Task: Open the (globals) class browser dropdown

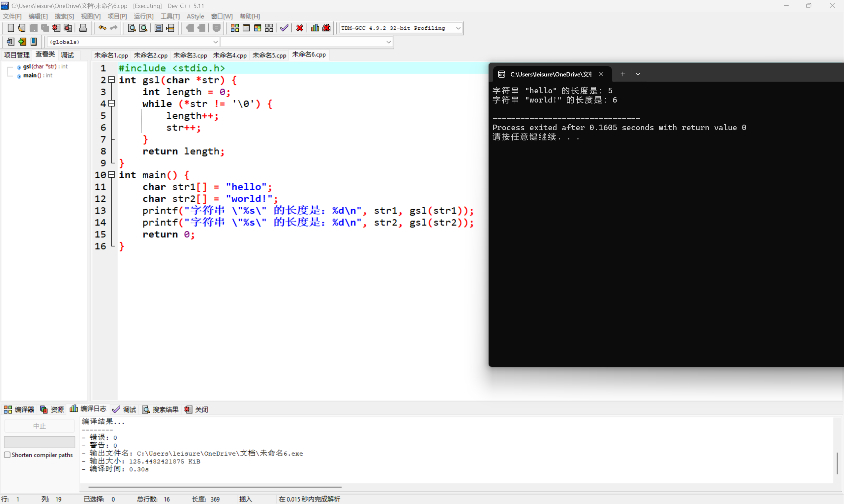Action: (x=215, y=42)
